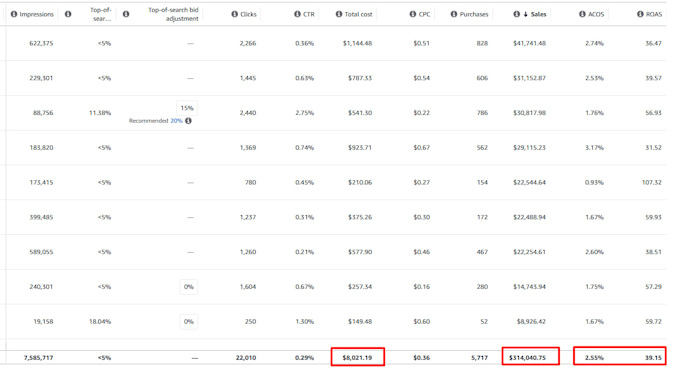Select the total ACOS value 2.55%
The height and width of the screenshot is (371, 680).
(594, 358)
